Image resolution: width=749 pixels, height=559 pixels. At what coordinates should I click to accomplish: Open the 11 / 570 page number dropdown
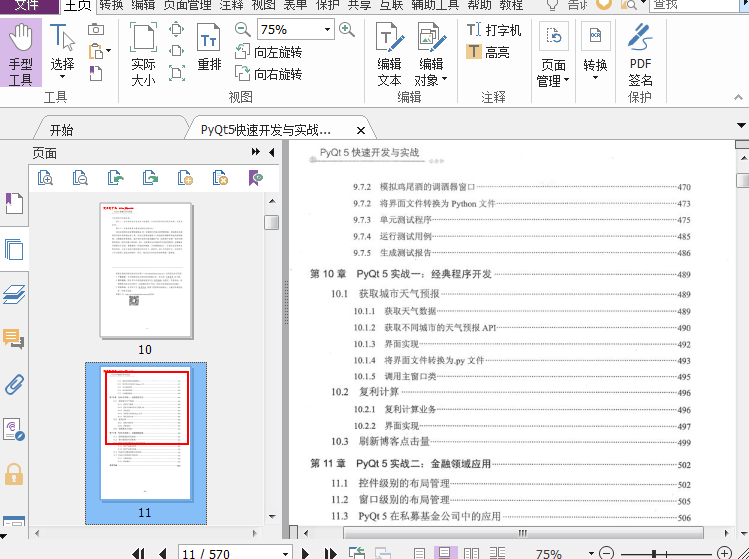285,554
